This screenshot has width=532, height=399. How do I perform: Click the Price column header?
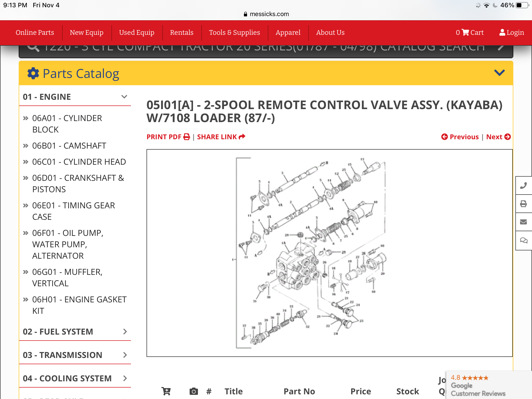tap(361, 391)
